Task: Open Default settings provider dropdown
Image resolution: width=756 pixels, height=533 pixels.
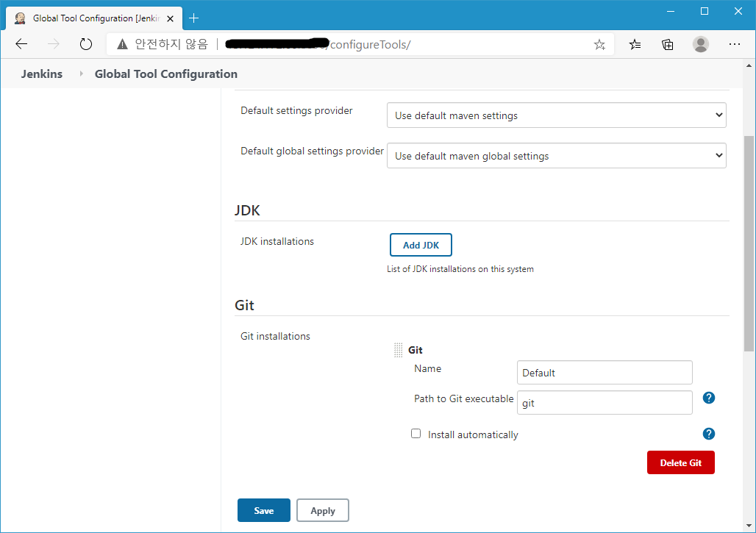Action: tap(557, 115)
